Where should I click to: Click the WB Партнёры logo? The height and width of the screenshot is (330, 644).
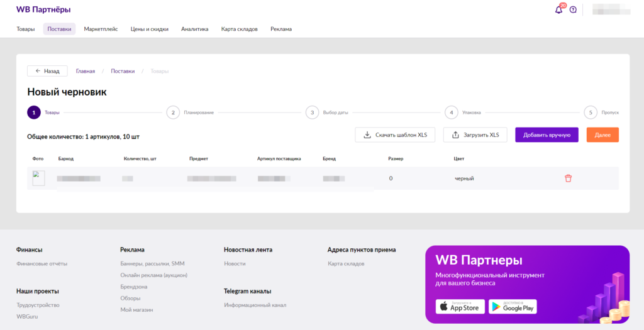click(43, 9)
